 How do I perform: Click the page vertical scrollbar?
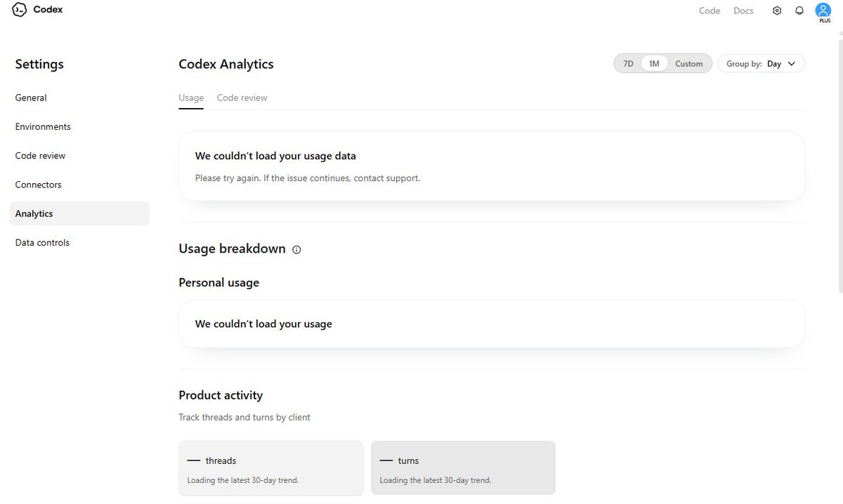[839, 165]
